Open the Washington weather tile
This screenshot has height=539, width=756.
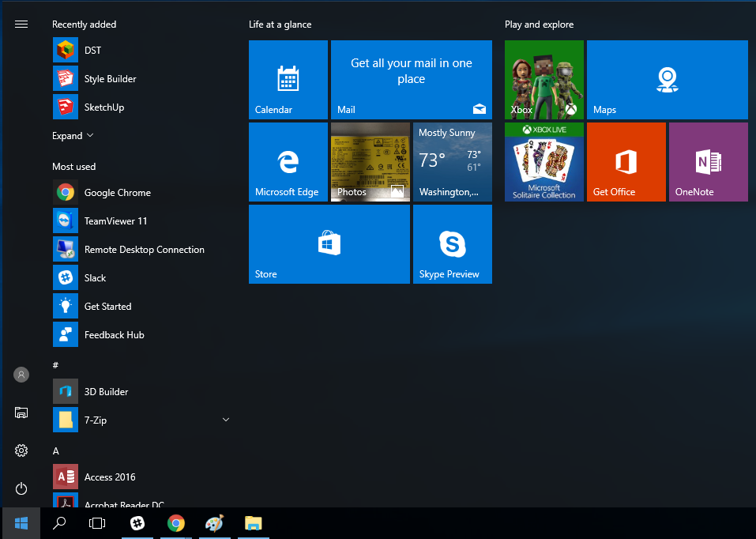click(452, 162)
